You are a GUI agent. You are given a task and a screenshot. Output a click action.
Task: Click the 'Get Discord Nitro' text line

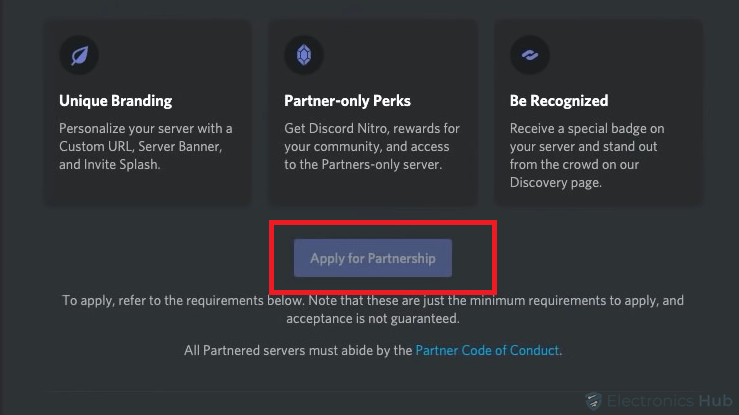click(372, 129)
